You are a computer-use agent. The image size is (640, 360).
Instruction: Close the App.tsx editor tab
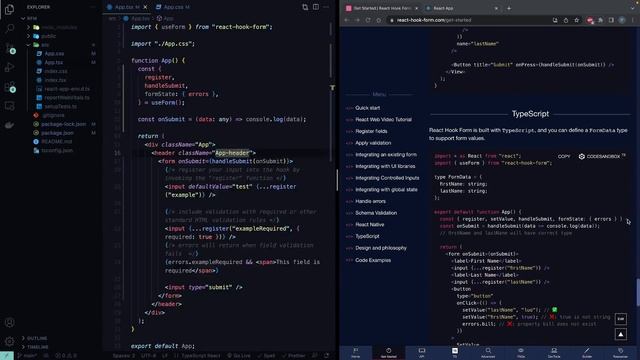pyautogui.click(x=145, y=7)
